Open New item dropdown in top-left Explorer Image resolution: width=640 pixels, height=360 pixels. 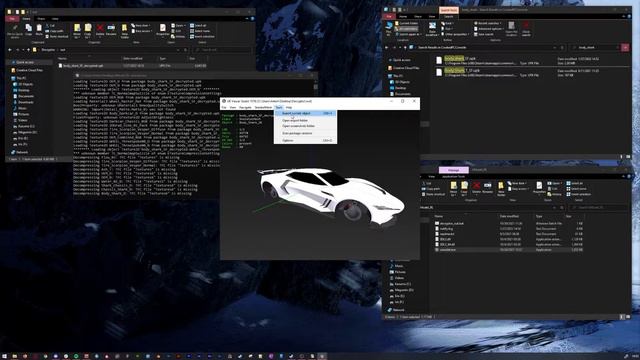(140, 25)
